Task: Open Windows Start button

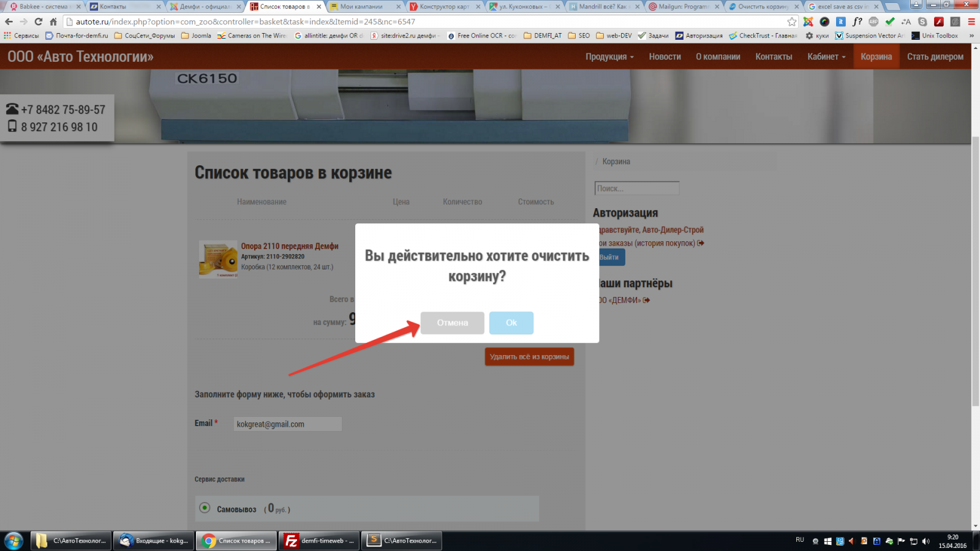Action: pos(13,541)
